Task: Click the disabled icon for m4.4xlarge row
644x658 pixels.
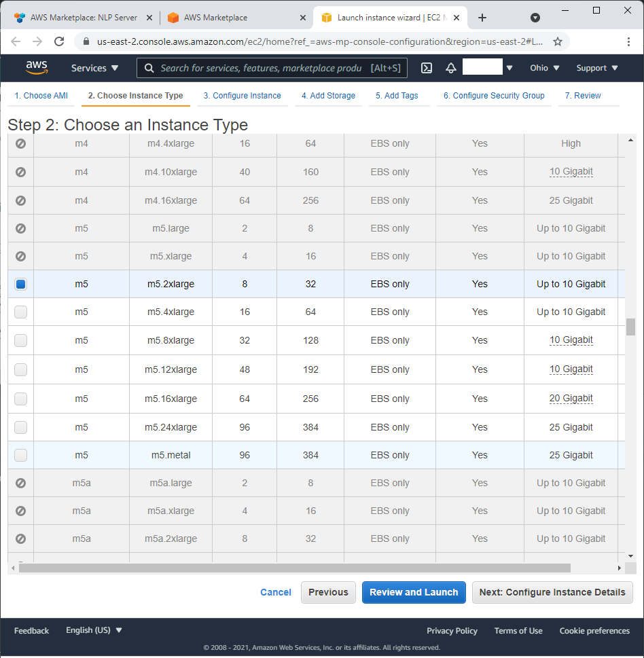Action: 20,143
